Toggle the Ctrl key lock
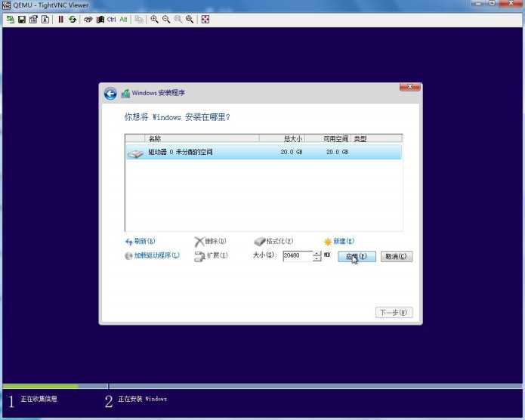Image resolution: width=525 pixels, height=420 pixels. point(112,20)
